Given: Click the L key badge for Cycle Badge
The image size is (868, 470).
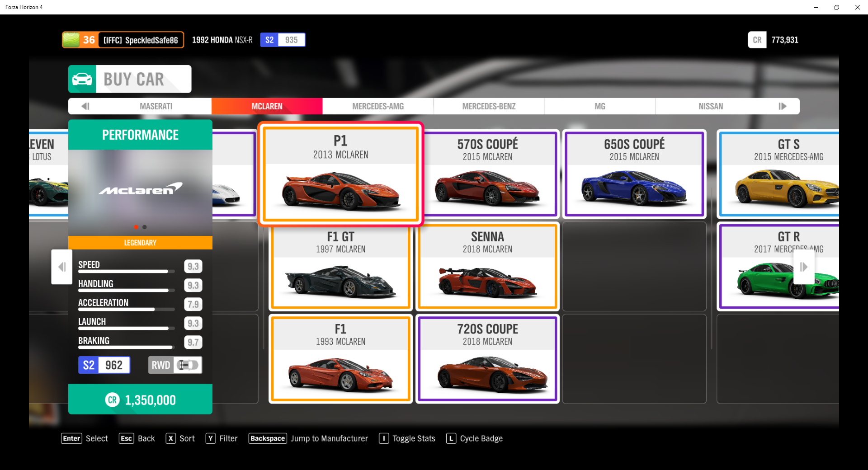Looking at the screenshot, I should pos(450,438).
